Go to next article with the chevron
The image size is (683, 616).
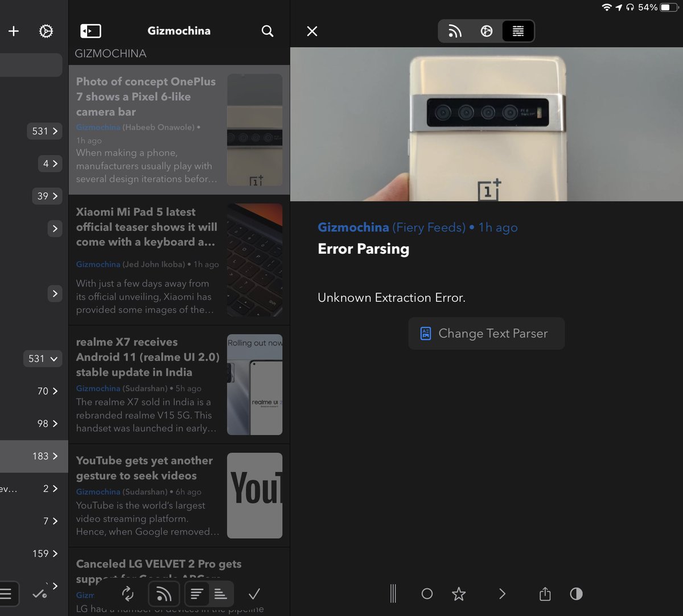pos(502,594)
